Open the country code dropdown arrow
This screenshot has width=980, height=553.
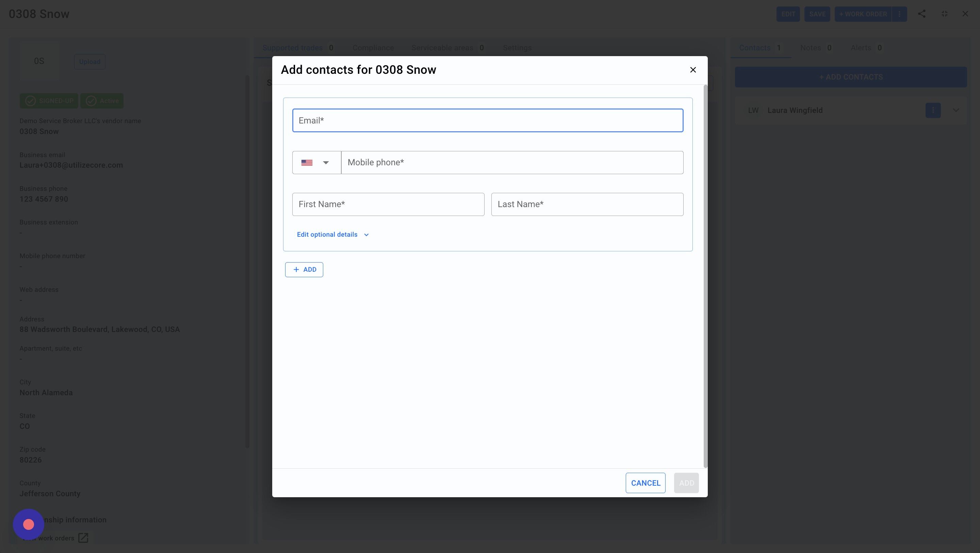[326, 163]
